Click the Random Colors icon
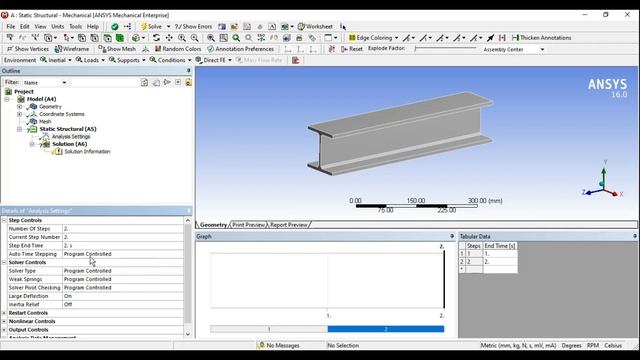 pyautogui.click(x=158, y=49)
